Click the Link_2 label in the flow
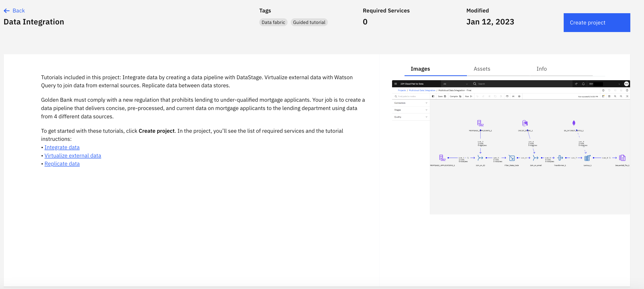This screenshot has height=289, width=644. (480, 142)
